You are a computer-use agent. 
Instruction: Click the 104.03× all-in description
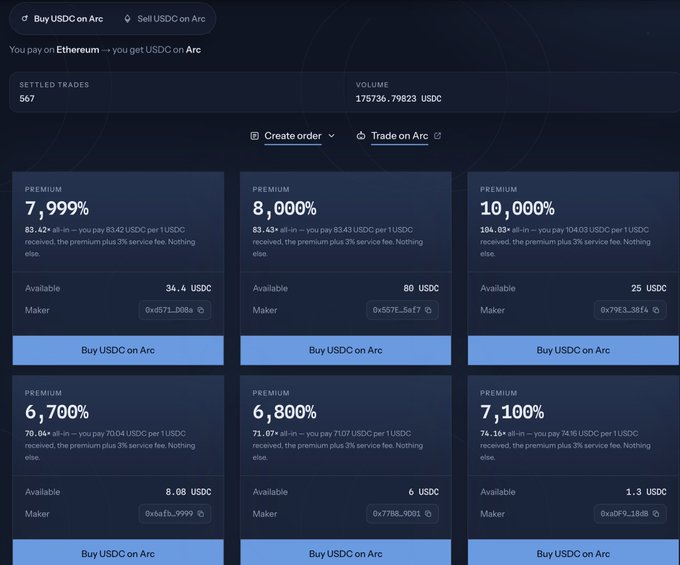566,242
